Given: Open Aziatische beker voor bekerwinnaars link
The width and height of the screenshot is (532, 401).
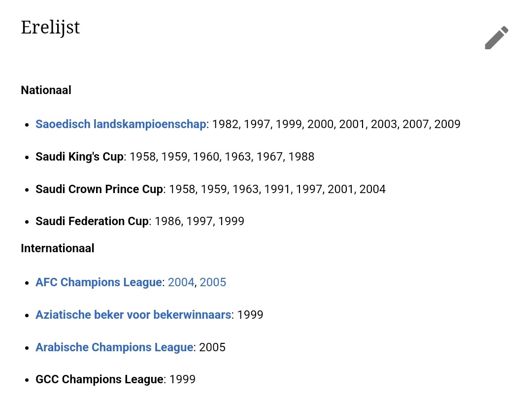Looking at the screenshot, I should (133, 315).
